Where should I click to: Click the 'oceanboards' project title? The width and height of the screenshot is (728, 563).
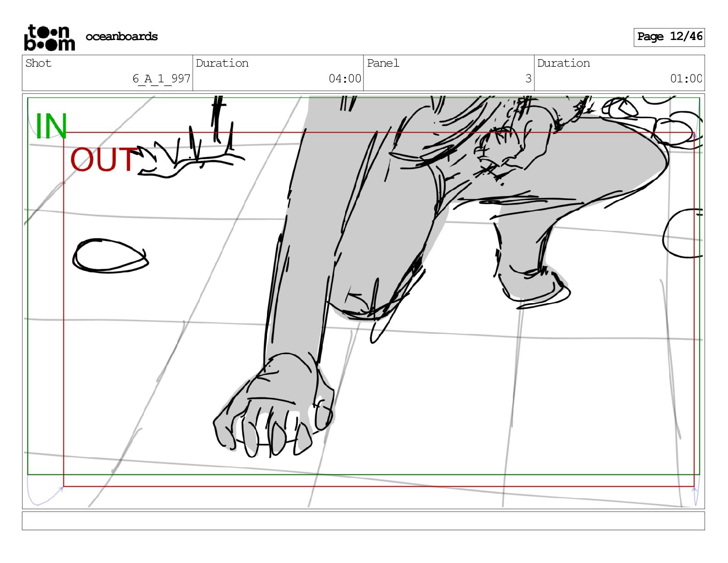(121, 36)
